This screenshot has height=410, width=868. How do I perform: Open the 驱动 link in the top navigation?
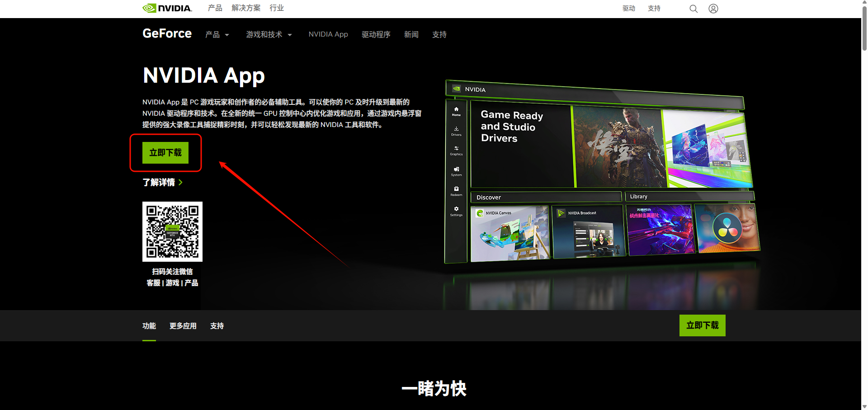[x=628, y=8]
